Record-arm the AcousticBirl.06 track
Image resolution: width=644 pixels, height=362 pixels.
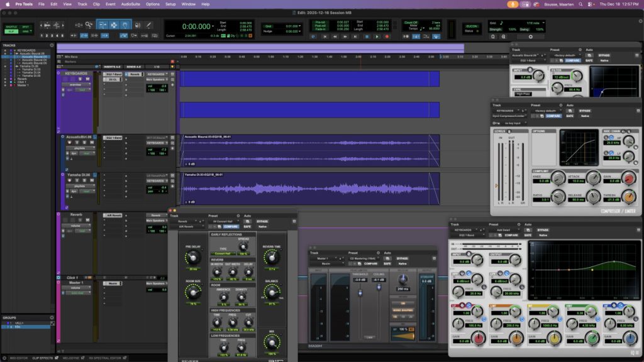click(x=69, y=143)
